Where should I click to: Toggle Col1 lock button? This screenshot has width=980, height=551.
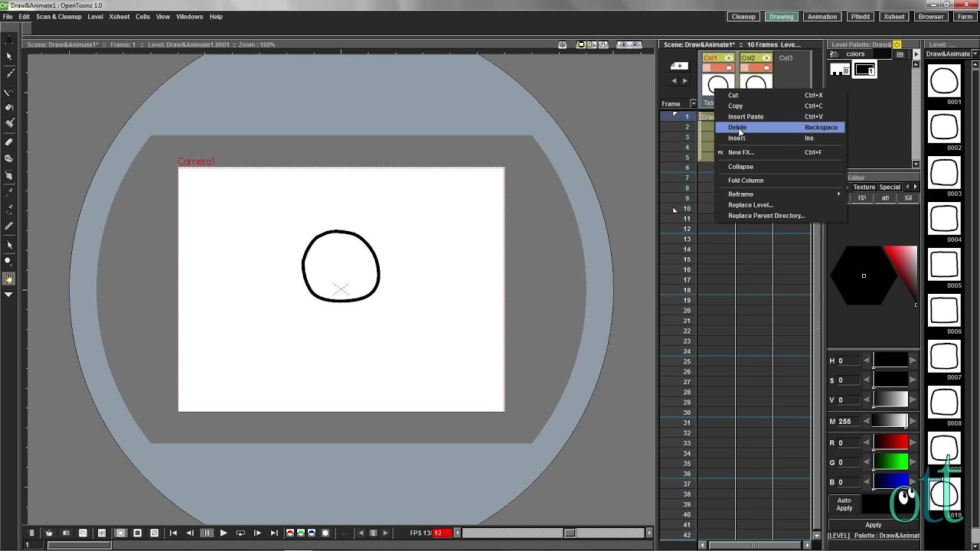tap(728, 68)
